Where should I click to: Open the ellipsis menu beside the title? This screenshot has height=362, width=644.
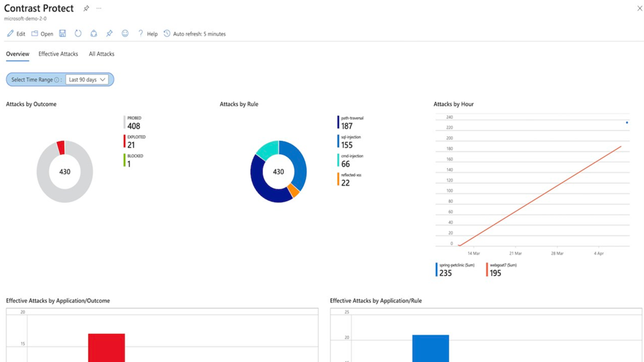(x=99, y=9)
